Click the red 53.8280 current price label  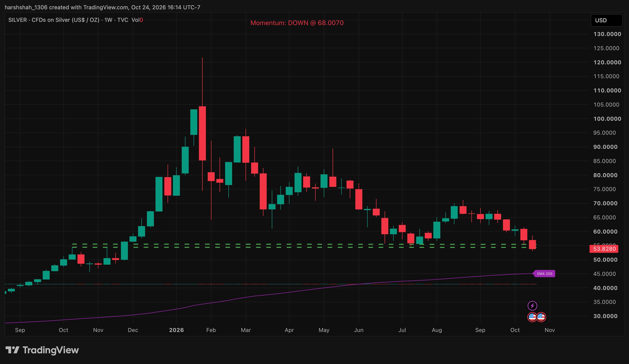(604, 249)
